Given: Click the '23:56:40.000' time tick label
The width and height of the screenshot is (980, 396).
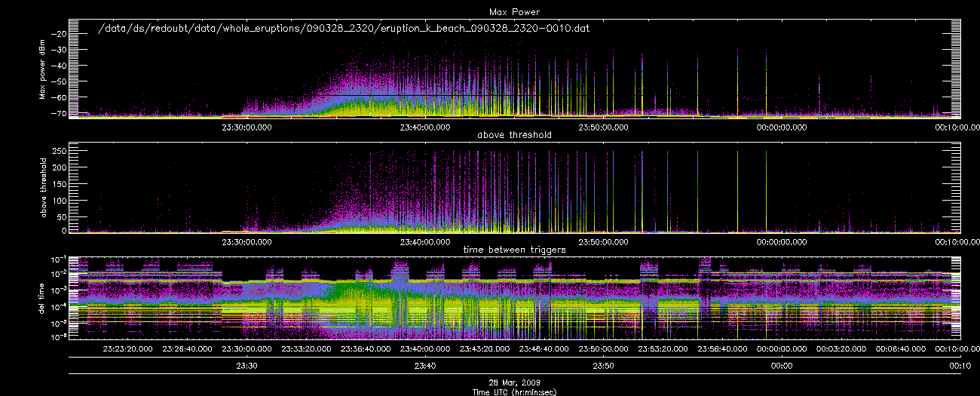Looking at the screenshot, I should (721, 349).
